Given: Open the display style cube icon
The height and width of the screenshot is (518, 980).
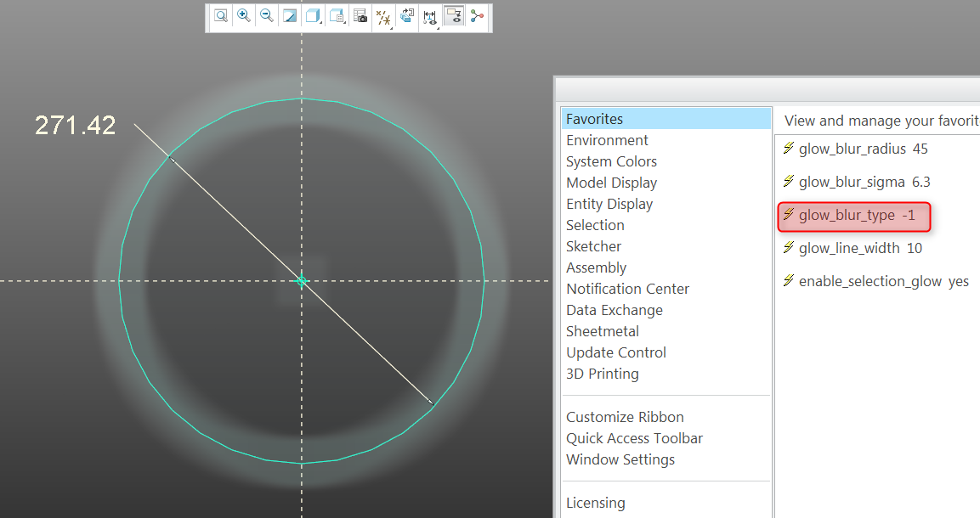Looking at the screenshot, I should pyautogui.click(x=313, y=16).
